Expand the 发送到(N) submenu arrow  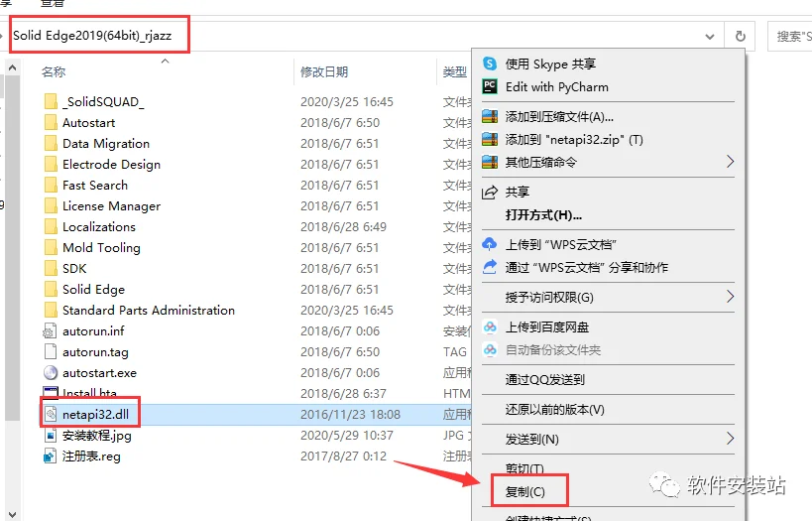[730, 439]
